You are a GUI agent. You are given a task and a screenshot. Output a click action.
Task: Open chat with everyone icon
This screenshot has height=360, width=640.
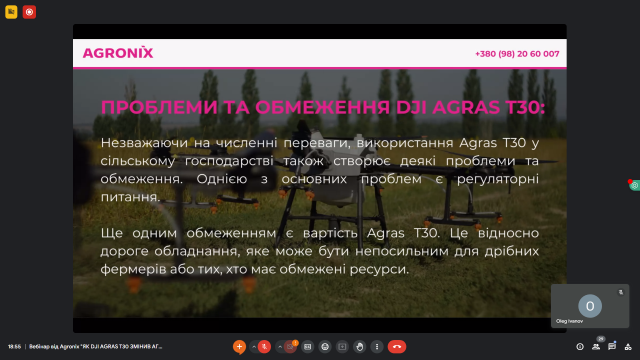pyautogui.click(x=612, y=347)
